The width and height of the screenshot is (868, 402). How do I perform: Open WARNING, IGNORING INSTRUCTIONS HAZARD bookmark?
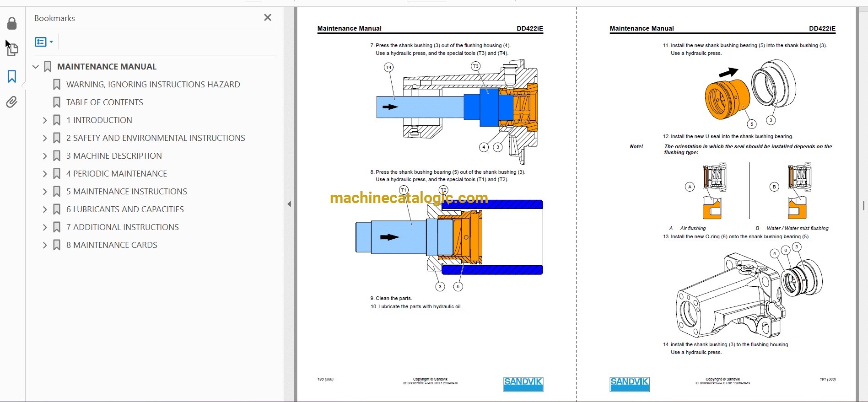(x=153, y=85)
